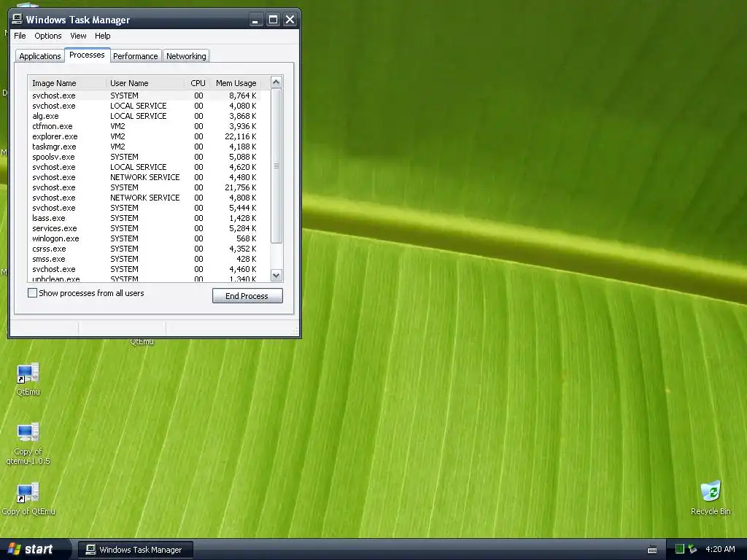Select the smss.exe process row

(144, 259)
